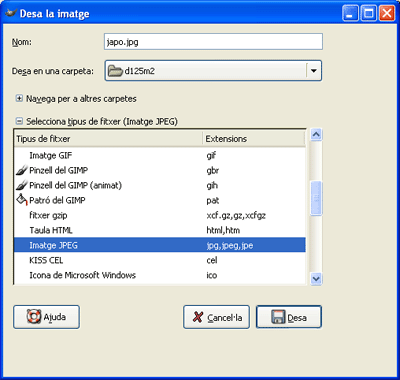The image size is (400, 380).
Task: Sort by the Extensions column header
Action: [254, 139]
